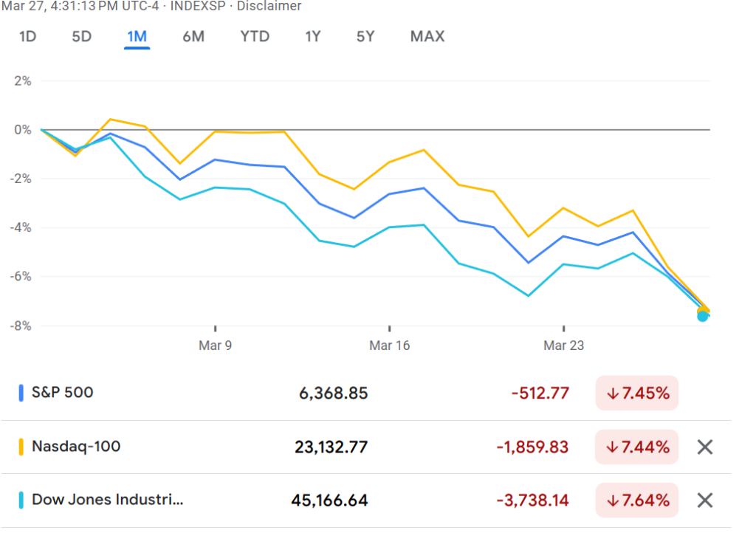
Task: Choose the 1Y time range
Action: (x=313, y=36)
